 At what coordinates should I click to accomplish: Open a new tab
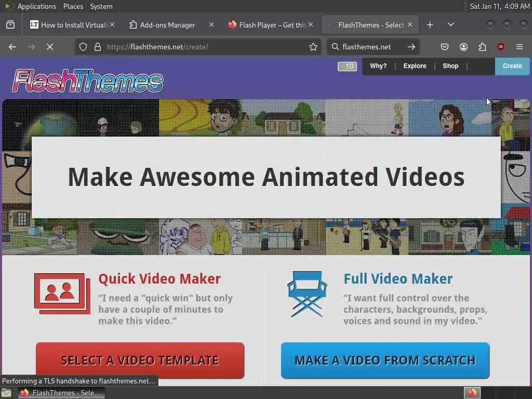pos(430,25)
